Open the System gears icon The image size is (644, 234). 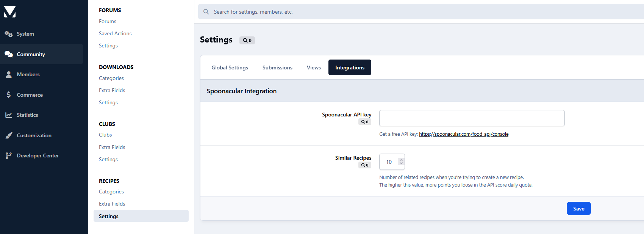click(9, 34)
